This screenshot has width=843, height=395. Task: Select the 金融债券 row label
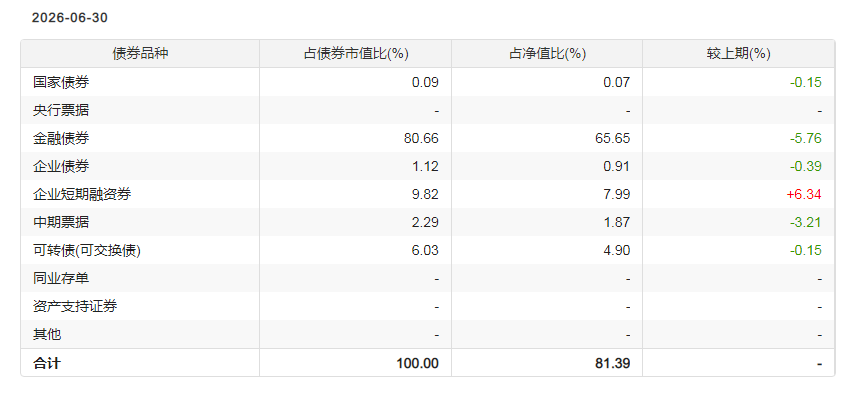tap(61, 138)
